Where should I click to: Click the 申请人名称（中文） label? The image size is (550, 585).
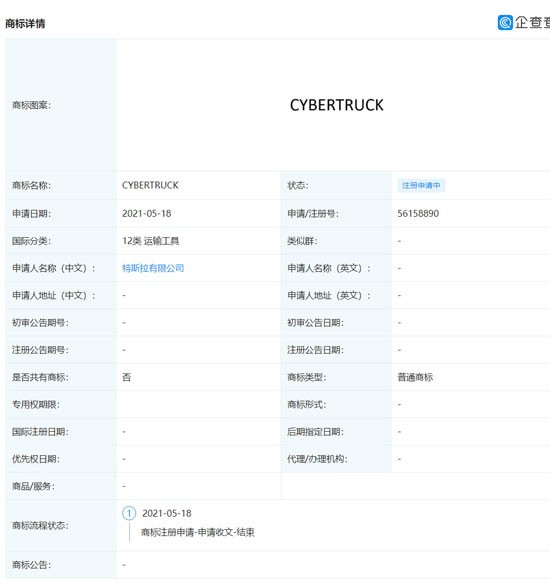point(54,268)
